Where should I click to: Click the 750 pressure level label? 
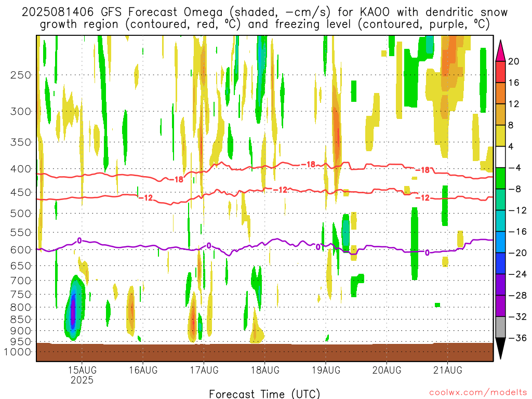(x=21, y=295)
